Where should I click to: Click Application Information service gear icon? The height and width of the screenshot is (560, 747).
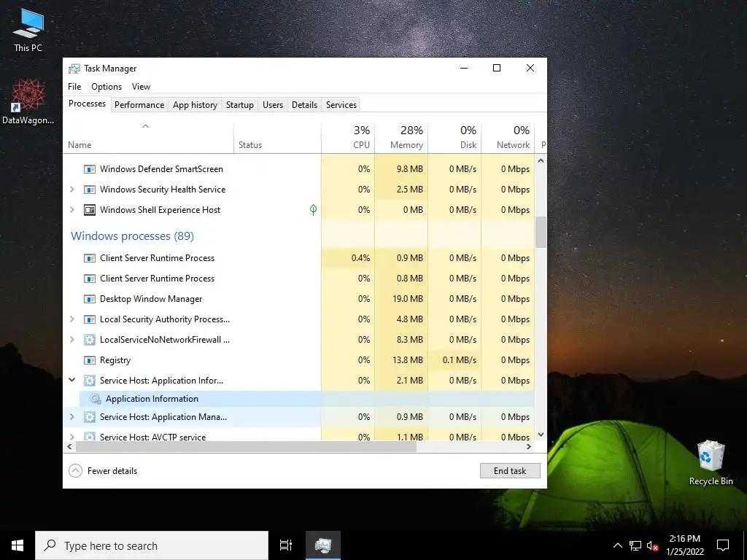click(x=96, y=399)
